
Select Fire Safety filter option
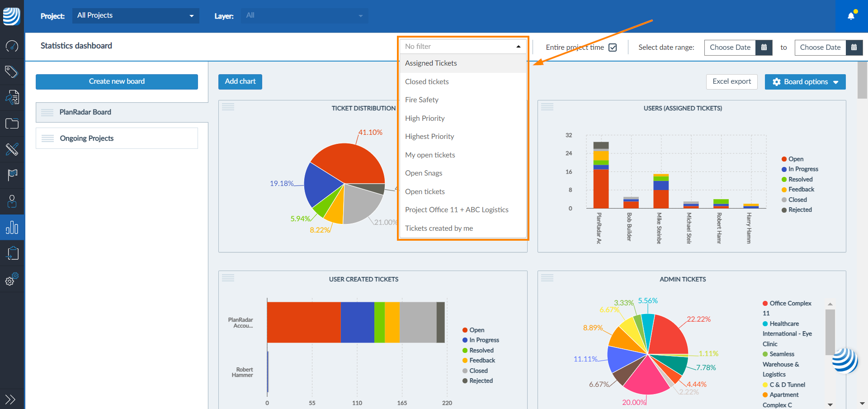(x=422, y=100)
